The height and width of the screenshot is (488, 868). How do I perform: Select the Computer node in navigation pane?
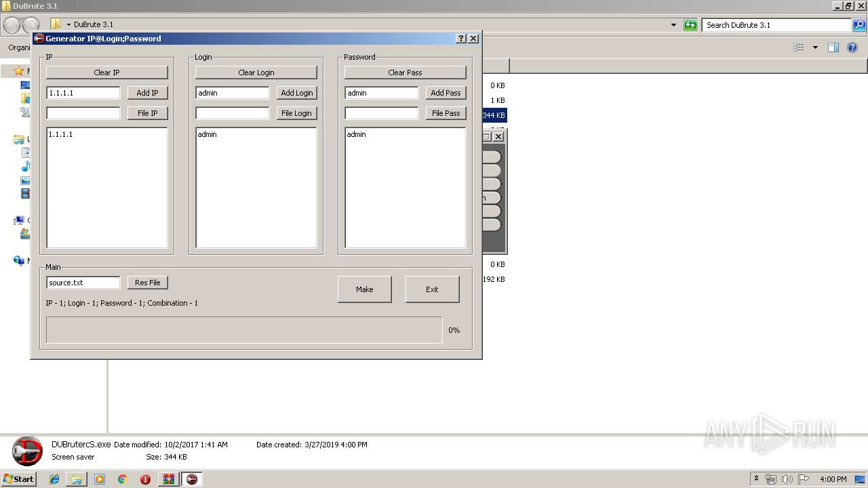(x=20, y=221)
